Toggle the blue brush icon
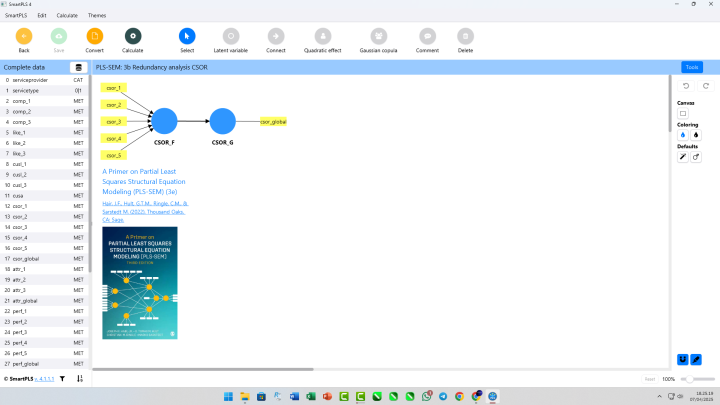The image size is (720, 405). click(x=696, y=360)
